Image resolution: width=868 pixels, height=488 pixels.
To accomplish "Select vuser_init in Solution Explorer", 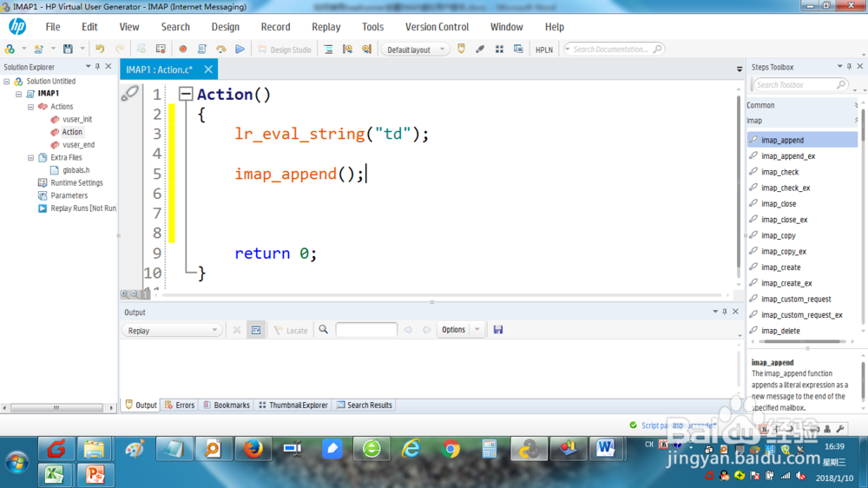I will pos(77,119).
